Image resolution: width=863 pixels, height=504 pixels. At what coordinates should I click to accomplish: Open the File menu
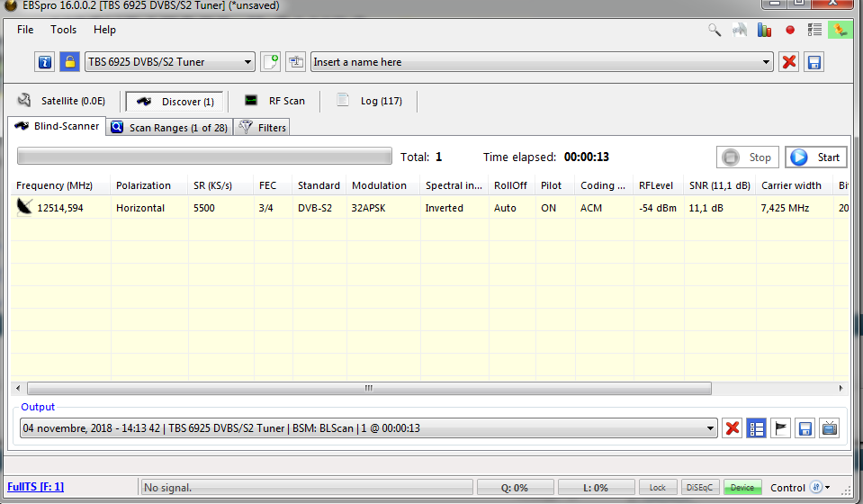tap(25, 30)
